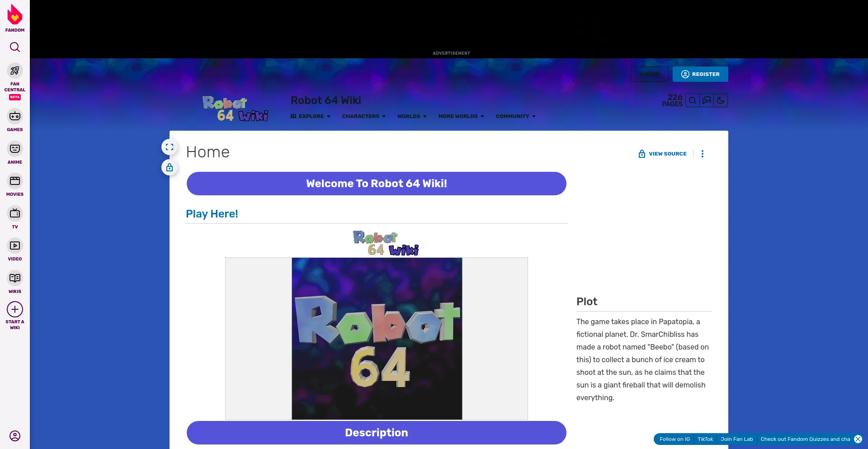Click the large Robot 64 game image
Image resolution: width=868 pixels, height=449 pixels.
click(377, 339)
